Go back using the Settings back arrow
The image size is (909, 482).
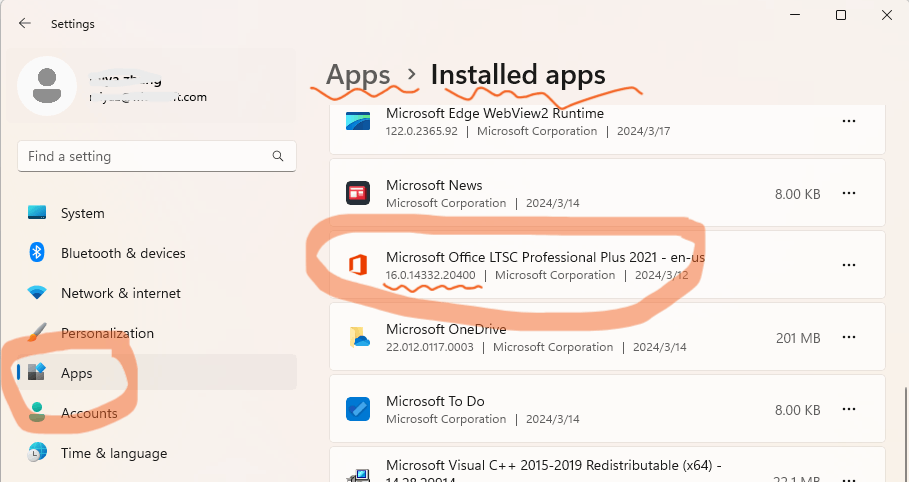coord(24,23)
